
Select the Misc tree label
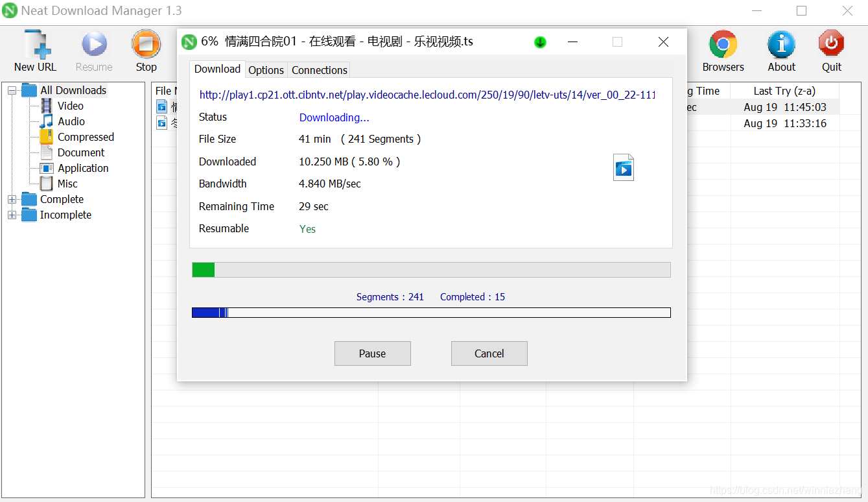(x=67, y=184)
